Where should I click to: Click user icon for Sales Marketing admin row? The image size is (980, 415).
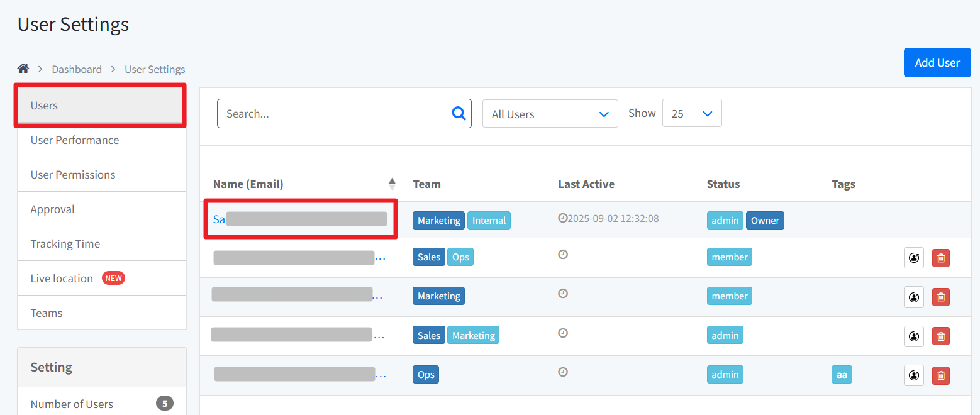click(913, 336)
